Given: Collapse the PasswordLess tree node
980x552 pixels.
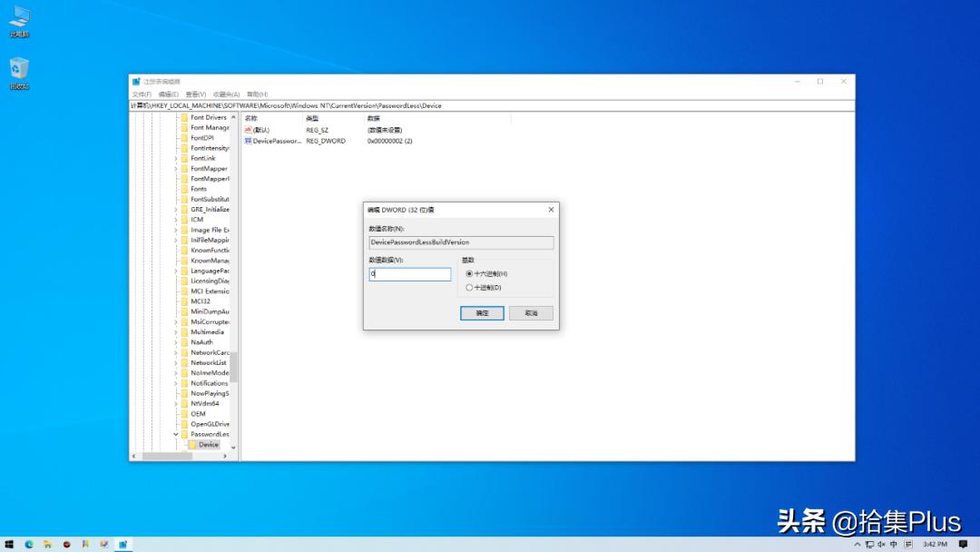Looking at the screenshot, I should (175, 434).
